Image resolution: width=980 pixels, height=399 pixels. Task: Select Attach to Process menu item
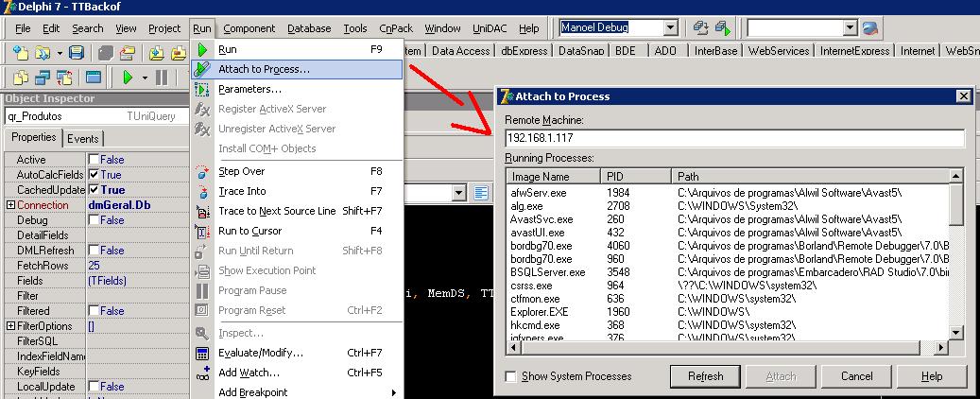pos(297,69)
